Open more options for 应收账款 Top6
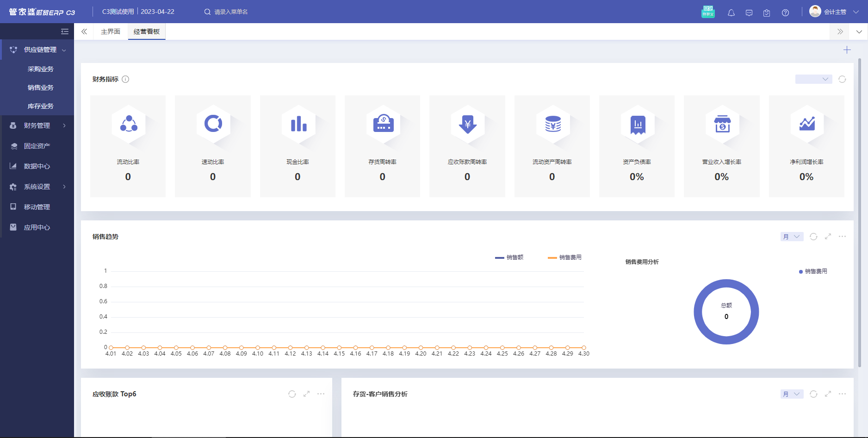 pyautogui.click(x=321, y=394)
